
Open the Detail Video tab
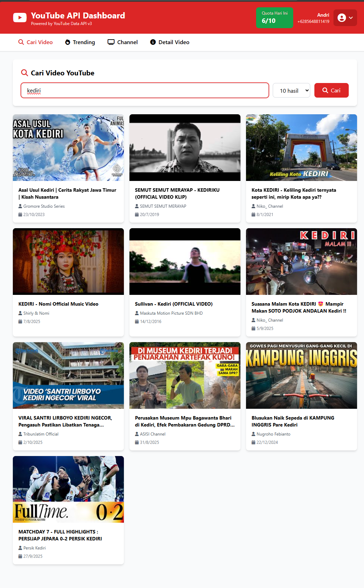point(170,42)
